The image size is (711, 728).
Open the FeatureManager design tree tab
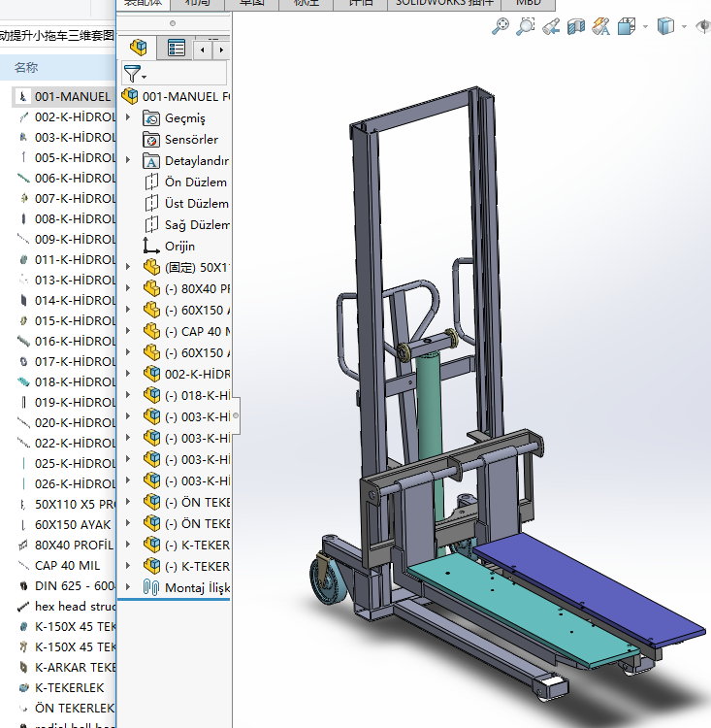(140, 48)
